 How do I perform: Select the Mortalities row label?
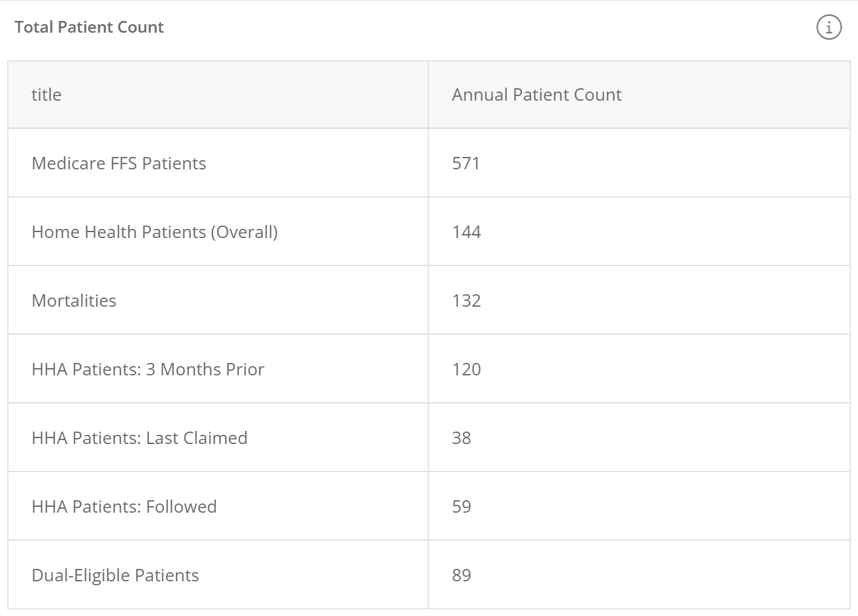(x=74, y=301)
